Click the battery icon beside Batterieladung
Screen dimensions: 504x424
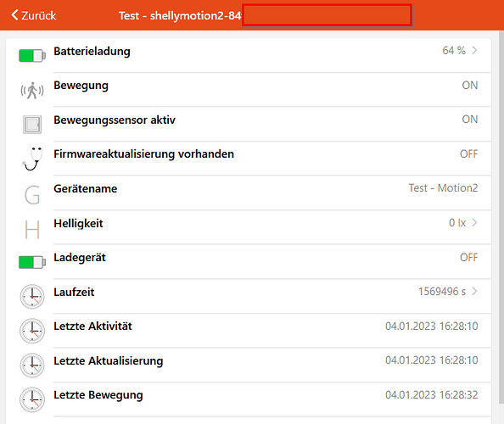(x=32, y=56)
